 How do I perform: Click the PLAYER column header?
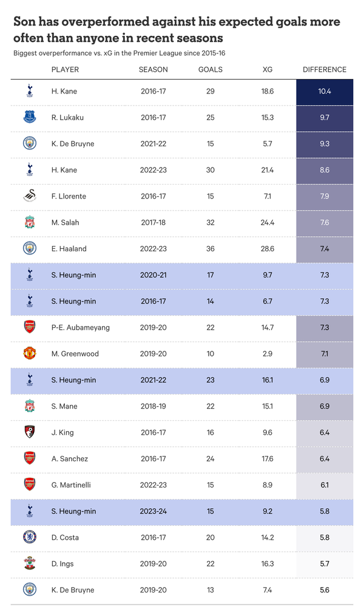[x=65, y=70]
